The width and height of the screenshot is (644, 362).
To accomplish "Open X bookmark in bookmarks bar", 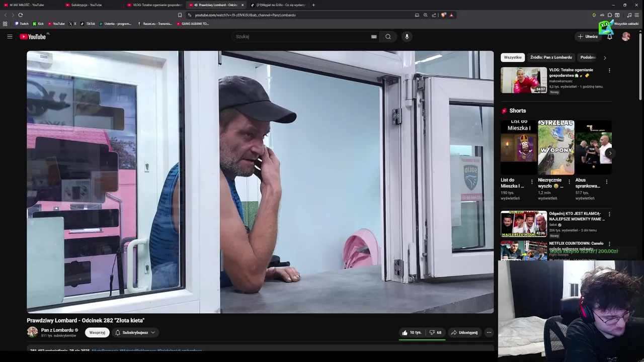I will pos(72,24).
